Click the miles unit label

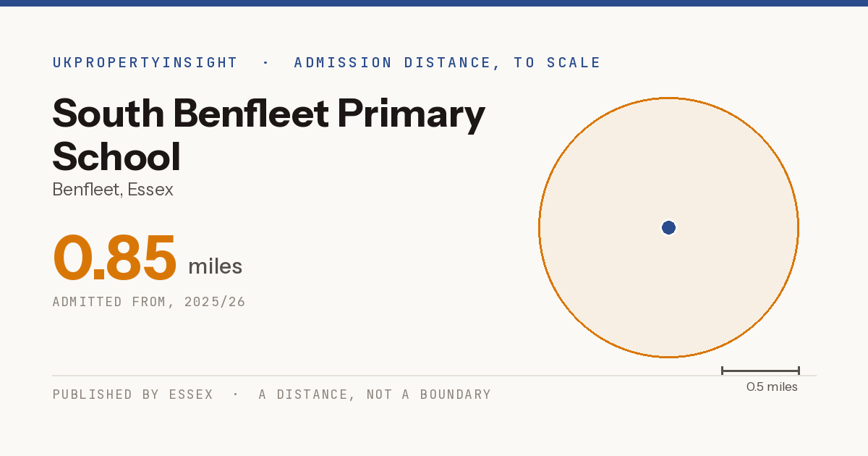[215, 266]
